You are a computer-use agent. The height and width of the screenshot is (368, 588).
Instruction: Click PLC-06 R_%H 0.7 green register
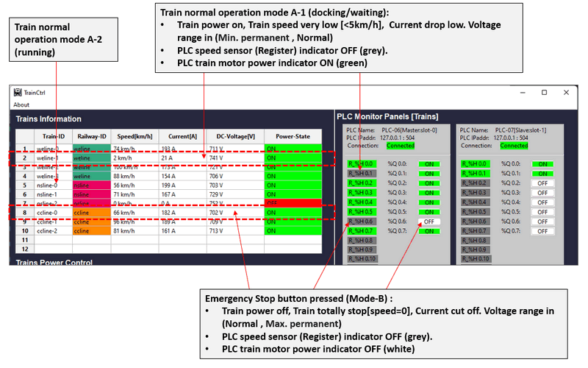362,231
